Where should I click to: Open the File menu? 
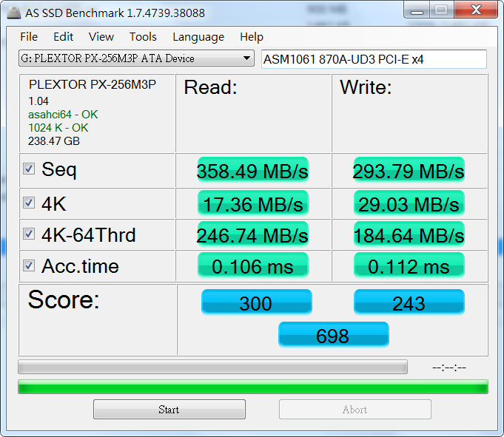pos(29,37)
